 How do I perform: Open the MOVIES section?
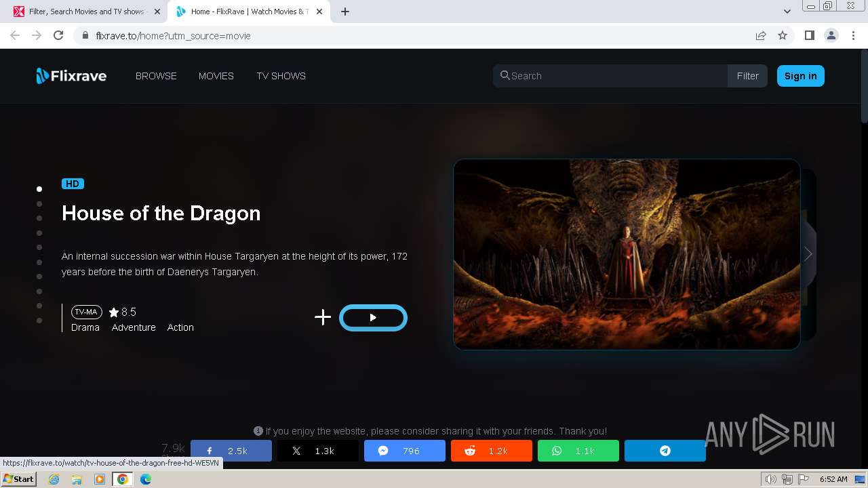216,76
